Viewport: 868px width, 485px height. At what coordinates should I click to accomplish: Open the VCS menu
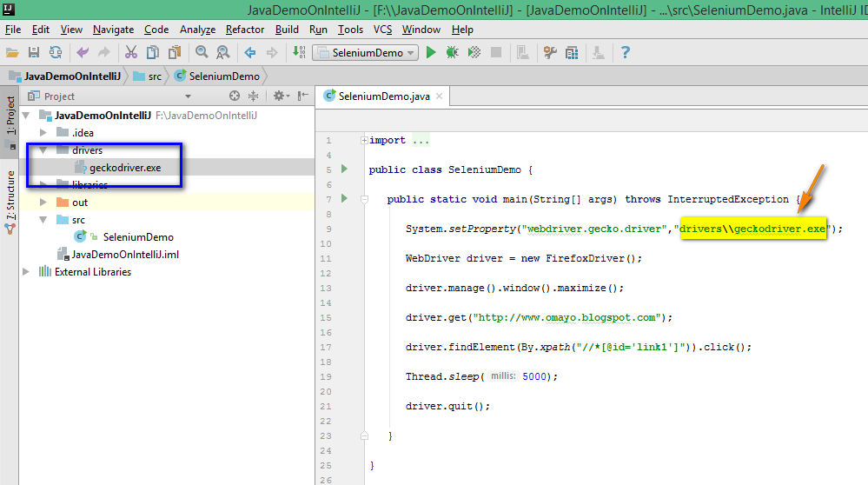point(382,30)
